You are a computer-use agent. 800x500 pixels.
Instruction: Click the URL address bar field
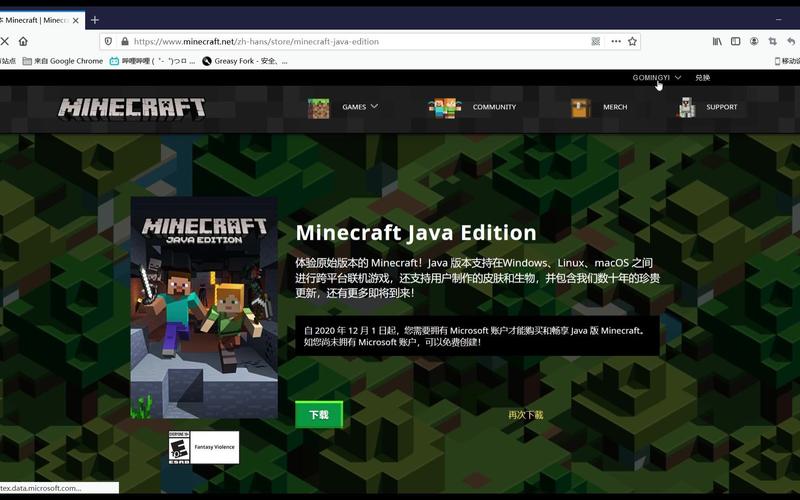click(x=350, y=41)
